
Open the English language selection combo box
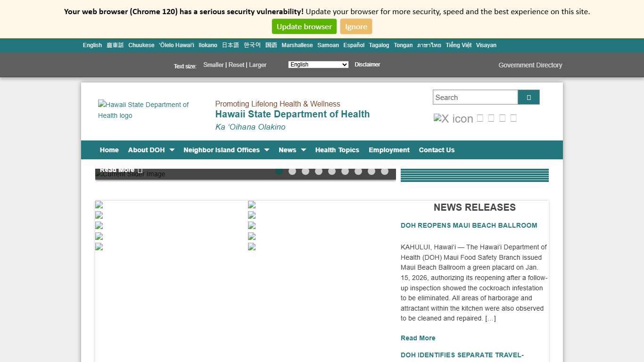[318, 65]
